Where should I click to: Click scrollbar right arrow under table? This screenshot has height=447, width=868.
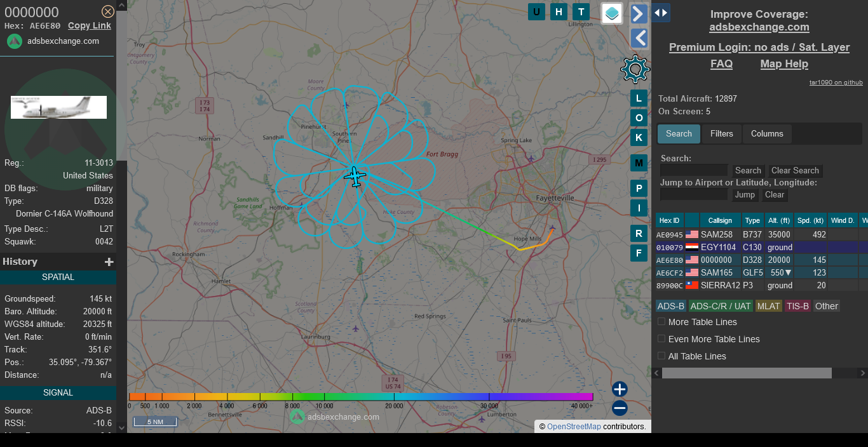[x=862, y=373]
